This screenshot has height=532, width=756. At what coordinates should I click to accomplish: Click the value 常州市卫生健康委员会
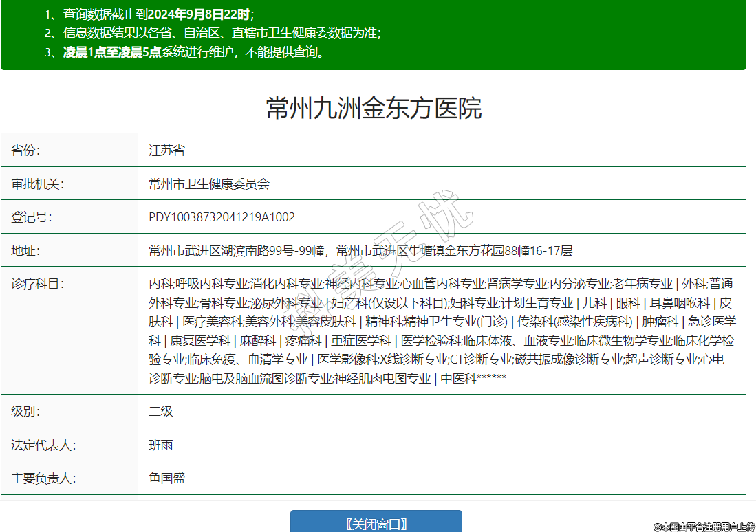tap(209, 184)
